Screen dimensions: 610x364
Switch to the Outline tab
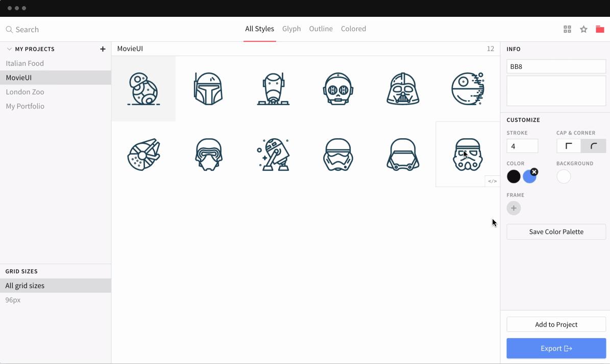[x=321, y=29]
